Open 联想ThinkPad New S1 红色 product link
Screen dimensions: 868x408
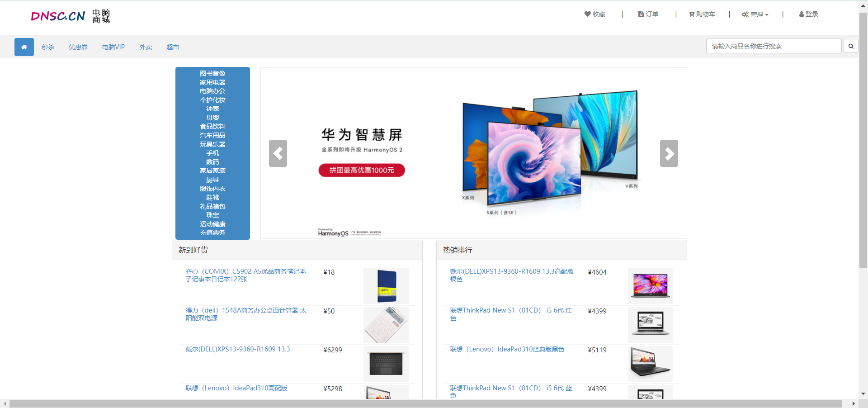[511, 314]
